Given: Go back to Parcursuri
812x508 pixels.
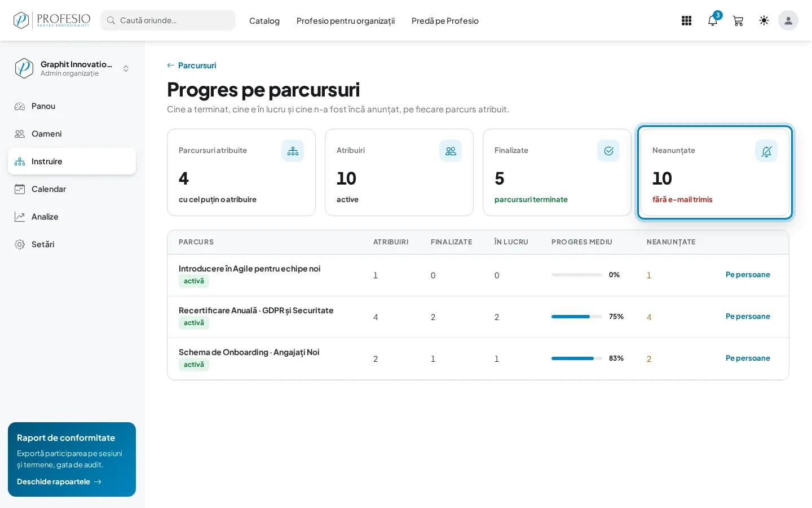Looking at the screenshot, I should pos(192,65).
